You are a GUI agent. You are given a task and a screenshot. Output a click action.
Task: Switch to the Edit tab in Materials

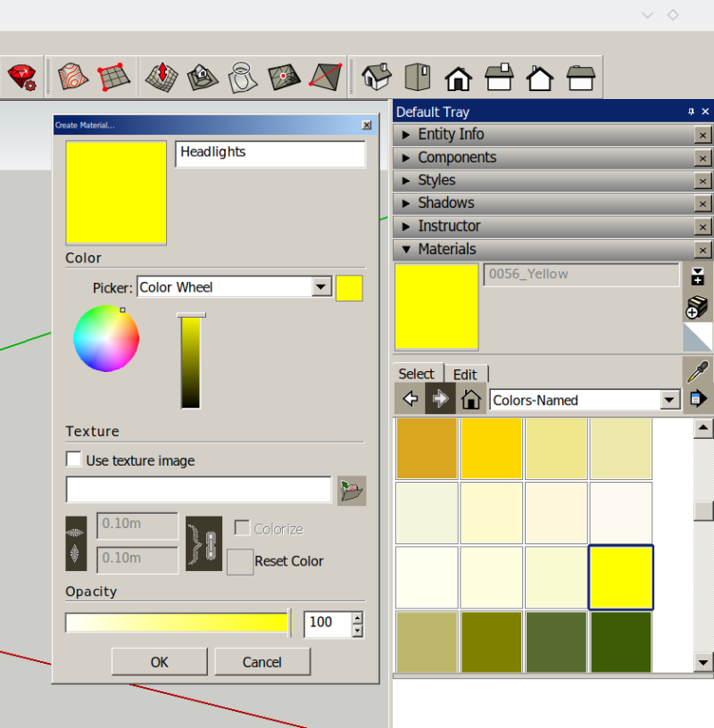[467, 374]
